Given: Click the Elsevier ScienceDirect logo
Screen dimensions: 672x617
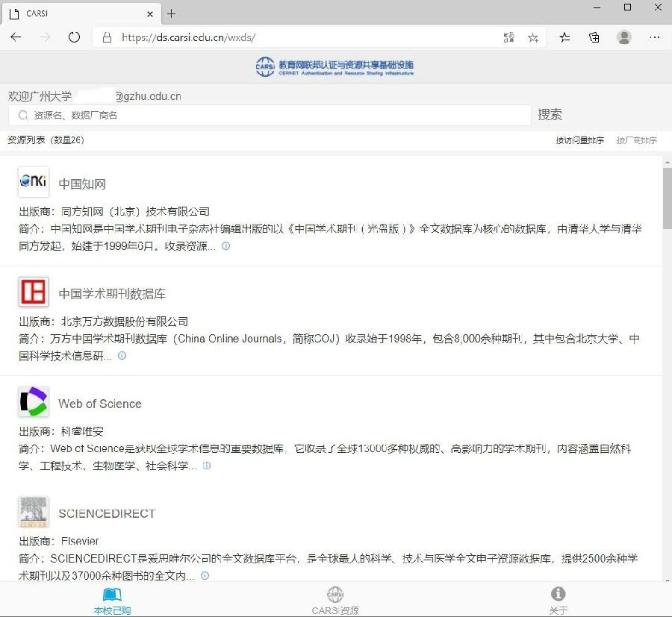Looking at the screenshot, I should click(x=34, y=512).
